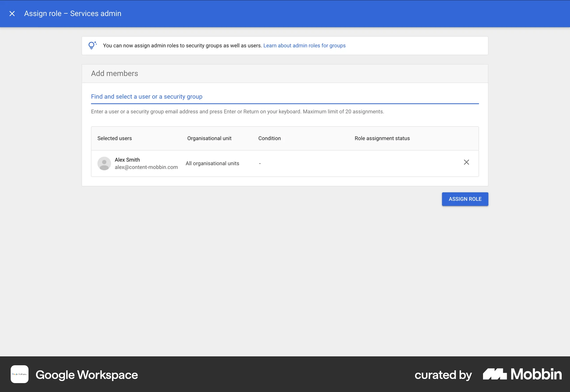This screenshot has height=392, width=570.
Task: Click the email alex@content-mobbin.com
Action: tap(146, 167)
